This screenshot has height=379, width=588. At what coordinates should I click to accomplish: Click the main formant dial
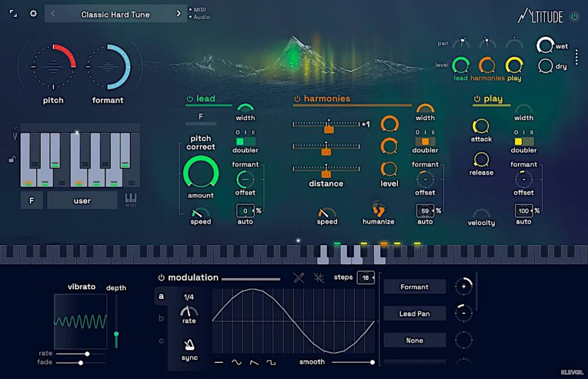coord(108,67)
